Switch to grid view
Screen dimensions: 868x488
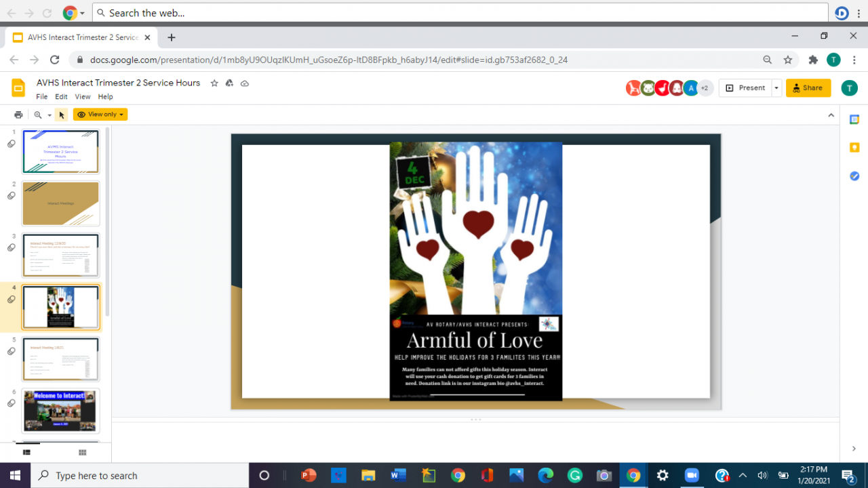(x=83, y=452)
